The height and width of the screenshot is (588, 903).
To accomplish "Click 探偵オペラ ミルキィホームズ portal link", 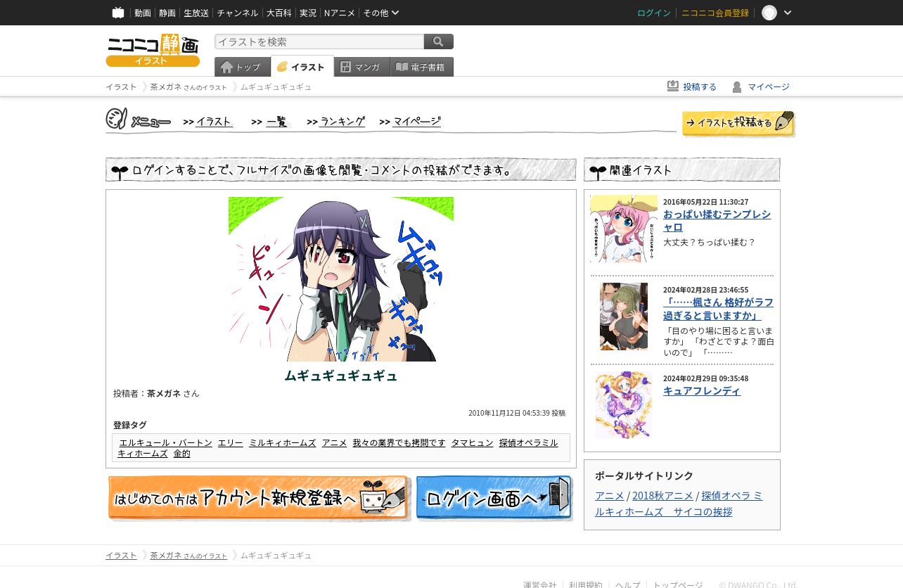I will tap(679, 504).
